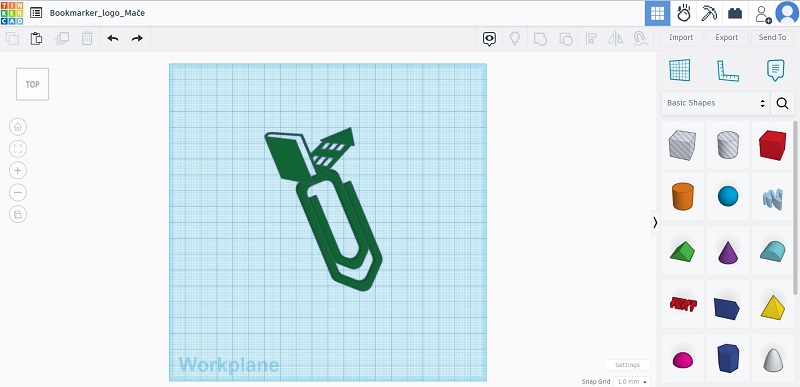Click the Cruise magnet icon
This screenshot has width=800, height=387.
pos(640,39)
